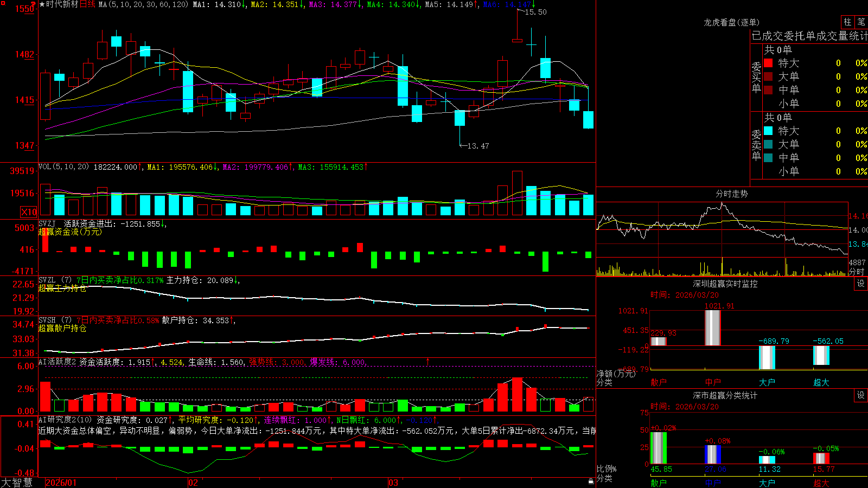Image resolution: width=868 pixels, height=488 pixels.
Task: Click the 大智慧 logo at bottom-left
Action: tap(17, 482)
